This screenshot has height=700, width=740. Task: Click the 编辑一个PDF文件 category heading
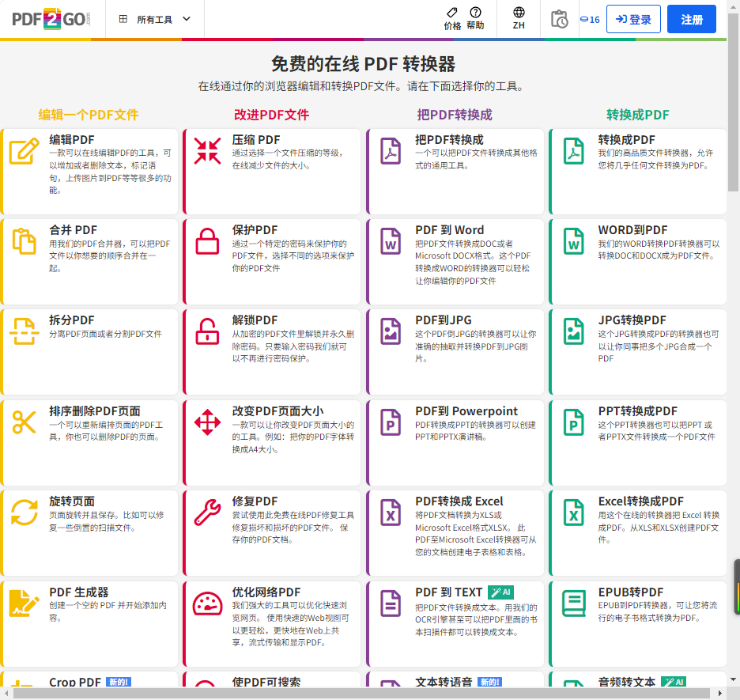[89, 115]
